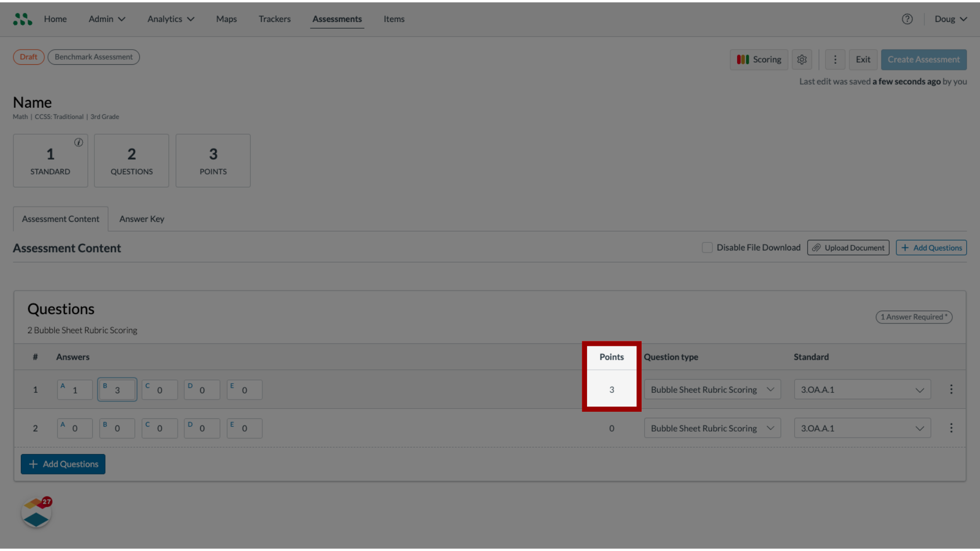Image resolution: width=980 pixels, height=551 pixels.
Task: Toggle the Disable File Download checkbox
Action: (x=707, y=247)
